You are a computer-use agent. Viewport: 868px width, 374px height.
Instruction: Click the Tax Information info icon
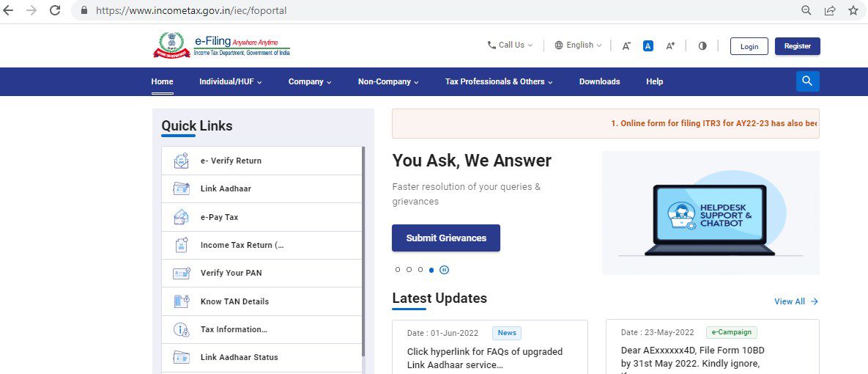[x=181, y=330]
